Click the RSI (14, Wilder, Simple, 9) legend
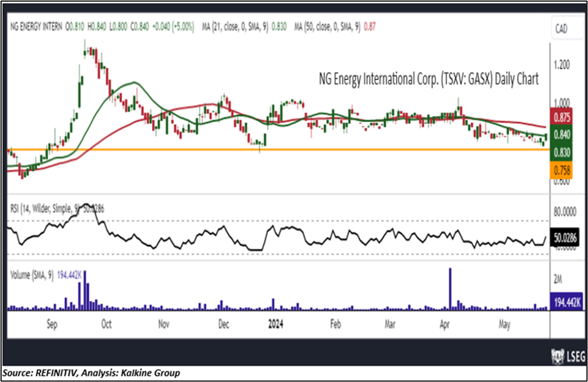 pyautogui.click(x=45, y=209)
